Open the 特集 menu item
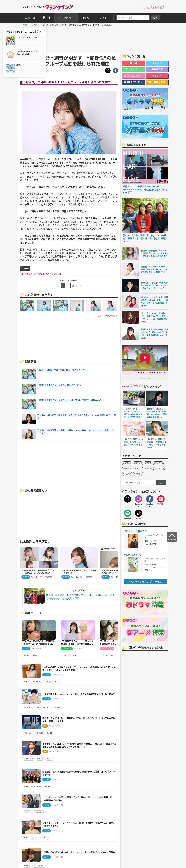This screenshot has height=868, width=186. point(47,18)
